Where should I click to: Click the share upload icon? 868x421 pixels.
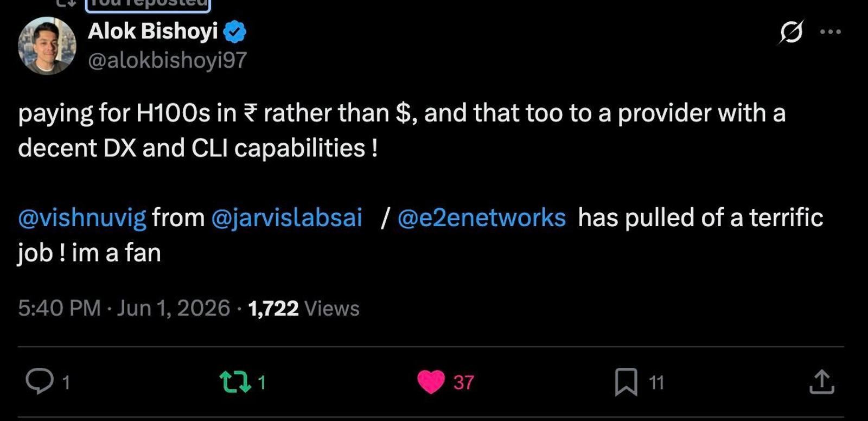point(821,381)
